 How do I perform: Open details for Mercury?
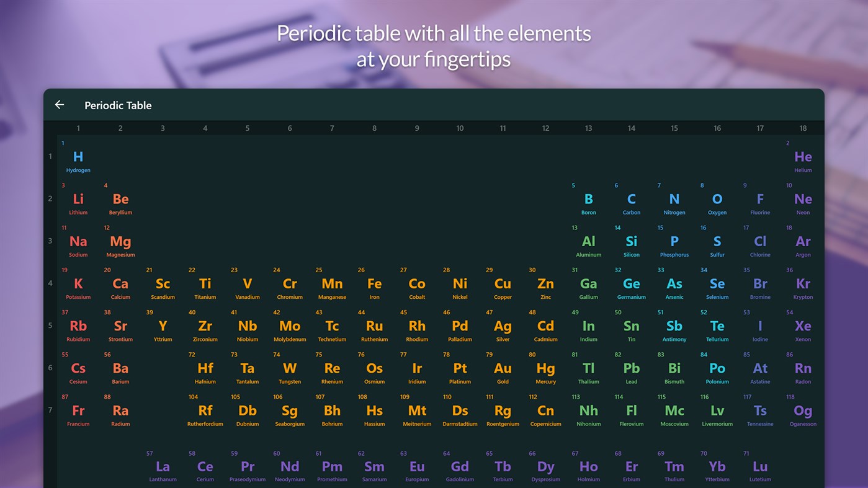pos(545,370)
